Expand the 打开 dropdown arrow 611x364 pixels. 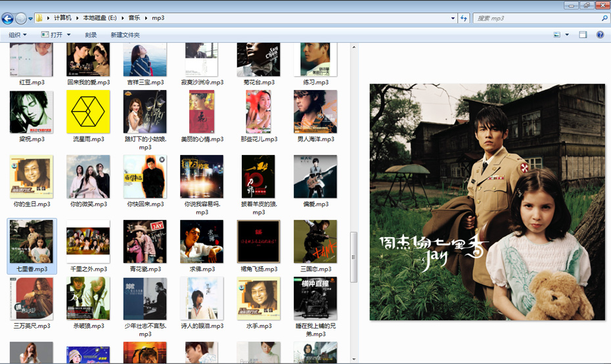click(68, 35)
